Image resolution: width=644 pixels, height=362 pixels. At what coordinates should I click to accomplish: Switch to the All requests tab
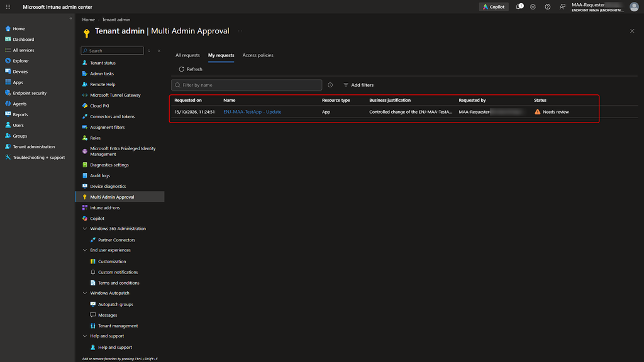click(187, 55)
